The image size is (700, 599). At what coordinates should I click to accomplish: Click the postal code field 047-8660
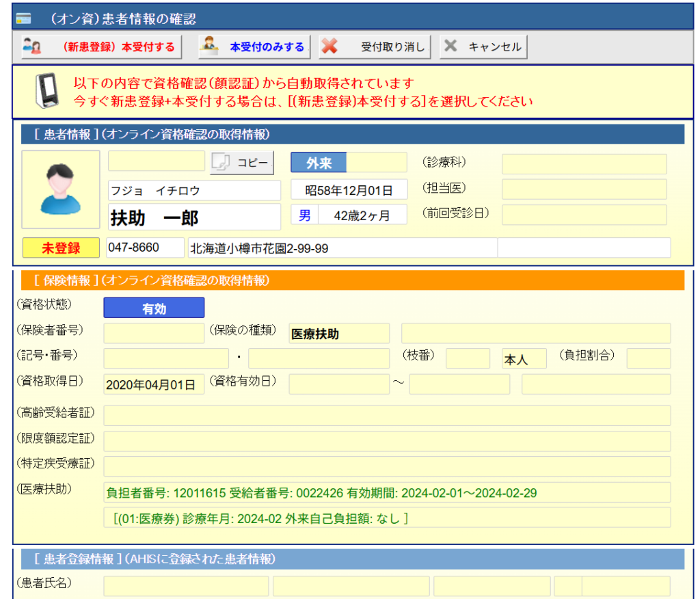[x=145, y=248]
